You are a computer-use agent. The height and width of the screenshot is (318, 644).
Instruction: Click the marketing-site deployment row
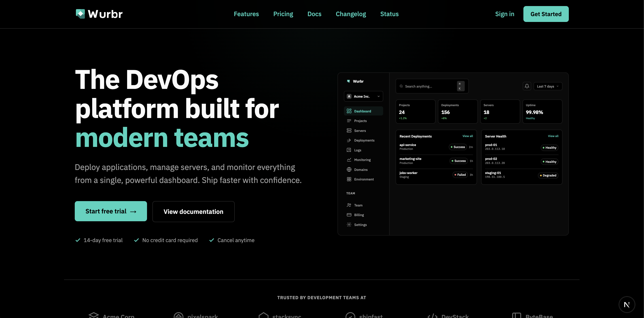pos(436,161)
